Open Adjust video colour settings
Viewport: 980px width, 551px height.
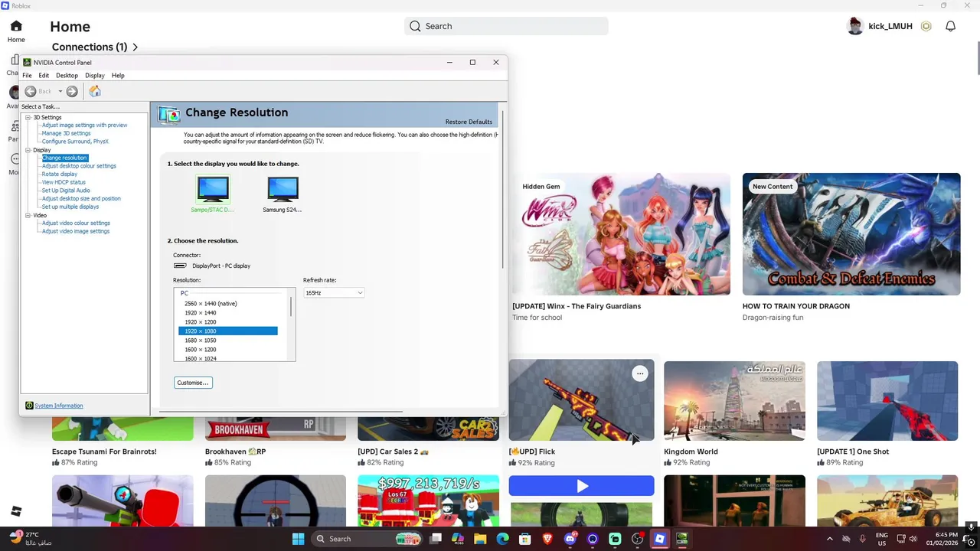click(x=76, y=223)
